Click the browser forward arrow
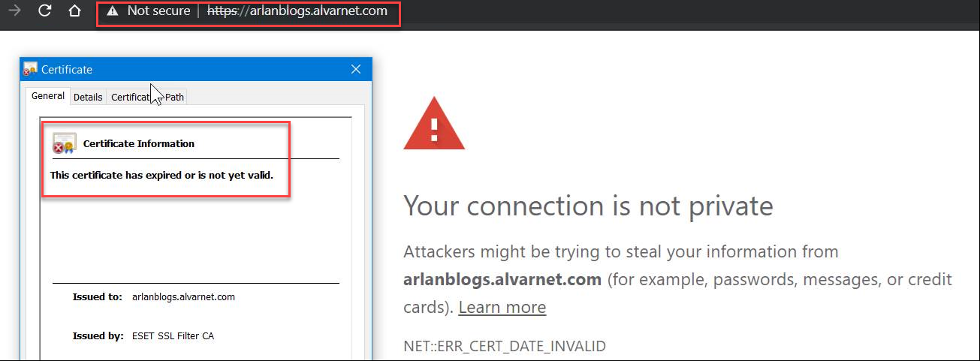 14,11
